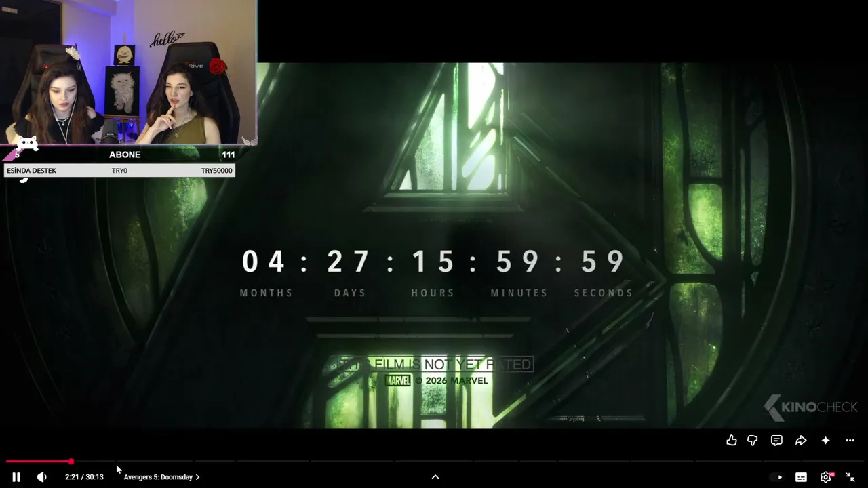Toggle the autoplay switch
The image size is (868, 488).
point(776,477)
